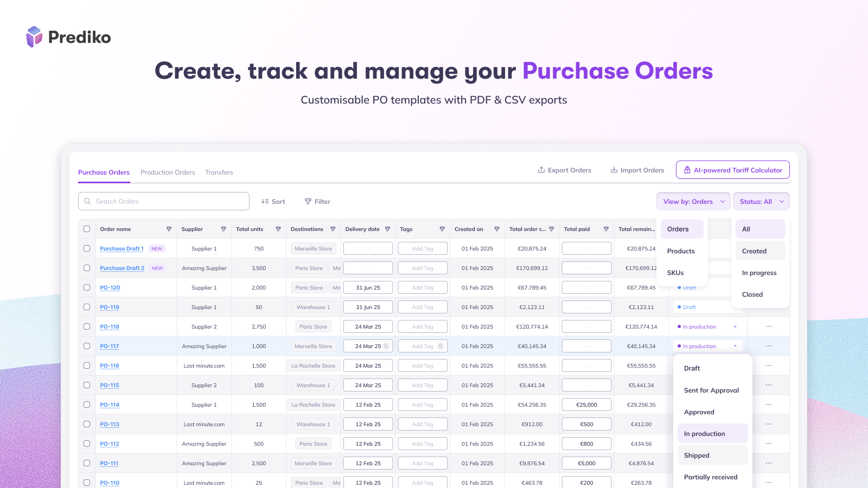Open the three-dot menu for PO-112
868x488 pixels.
(769, 444)
